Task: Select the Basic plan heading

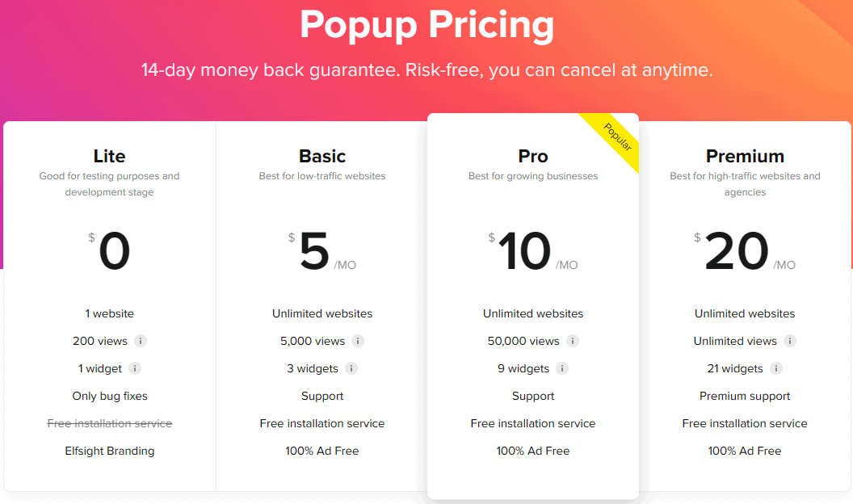Action: click(321, 156)
